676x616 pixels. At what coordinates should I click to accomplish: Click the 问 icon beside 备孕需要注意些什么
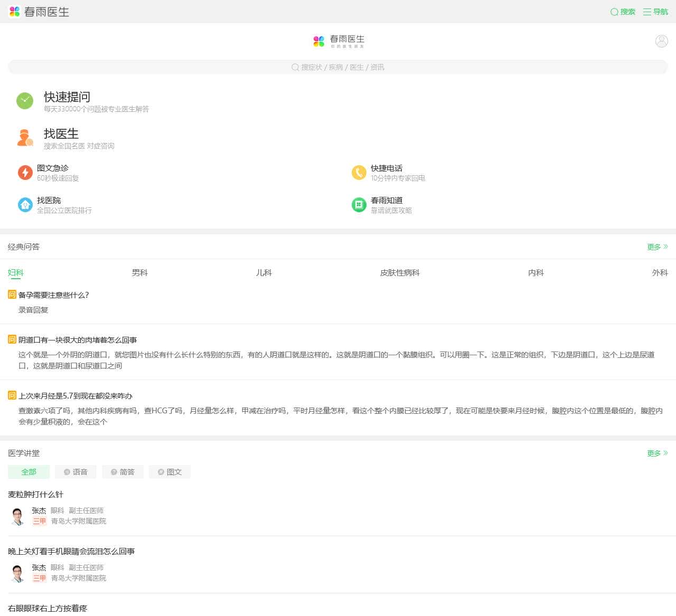[x=12, y=295]
